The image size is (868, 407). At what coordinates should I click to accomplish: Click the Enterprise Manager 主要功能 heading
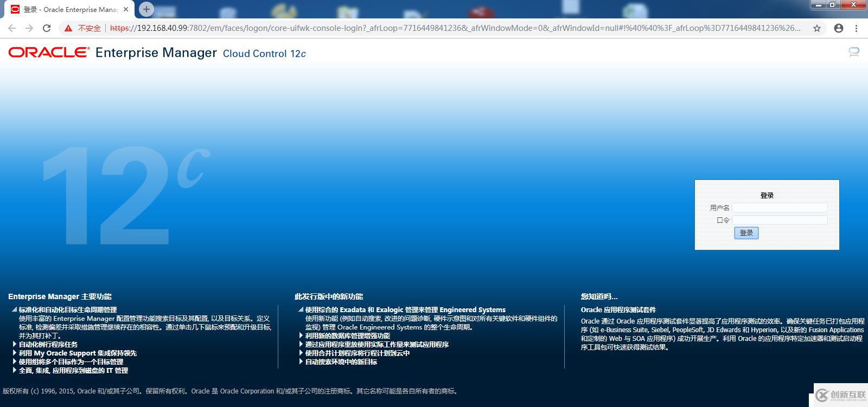60,296
